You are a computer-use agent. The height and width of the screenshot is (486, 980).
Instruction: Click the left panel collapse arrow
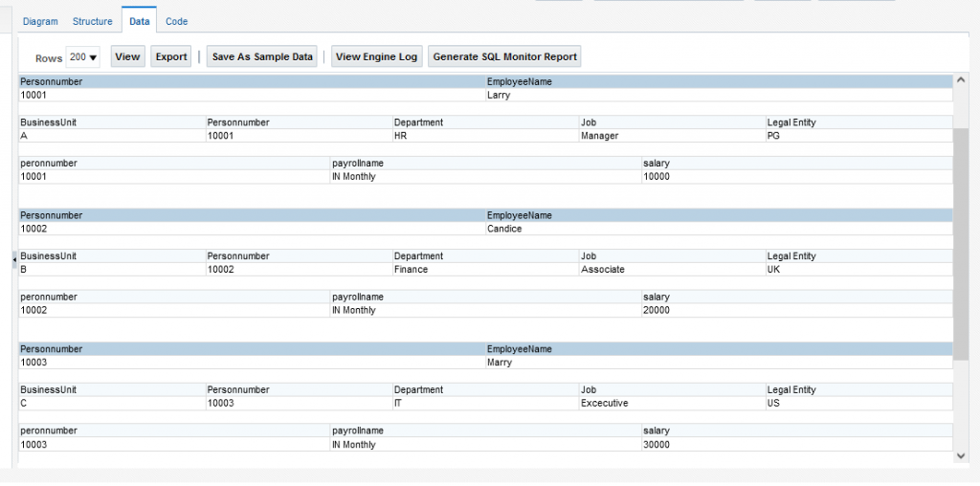click(x=13, y=258)
